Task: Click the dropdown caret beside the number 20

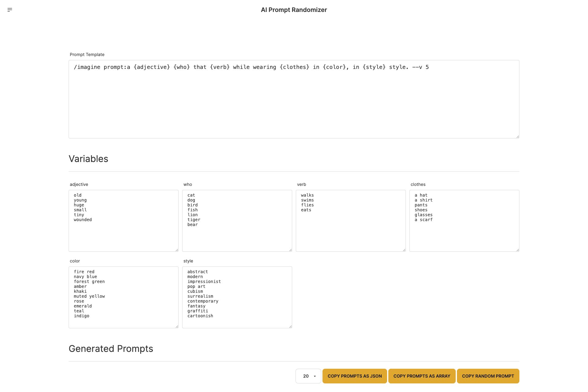Action: pyautogui.click(x=314, y=376)
